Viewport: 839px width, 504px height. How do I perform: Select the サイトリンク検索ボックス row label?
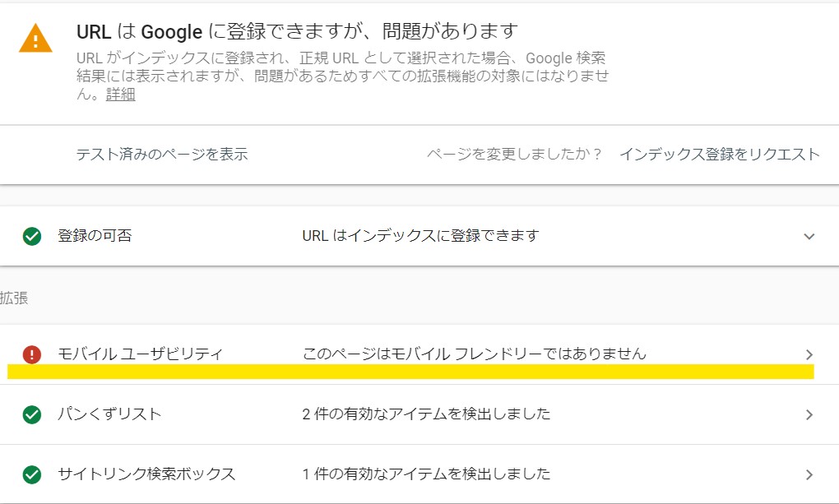pyautogui.click(x=146, y=474)
